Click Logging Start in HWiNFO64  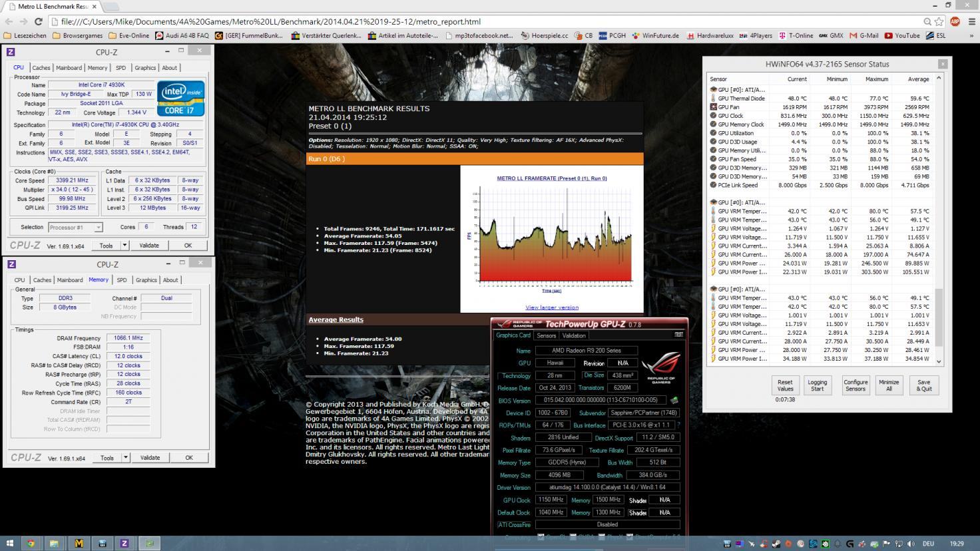pos(817,385)
